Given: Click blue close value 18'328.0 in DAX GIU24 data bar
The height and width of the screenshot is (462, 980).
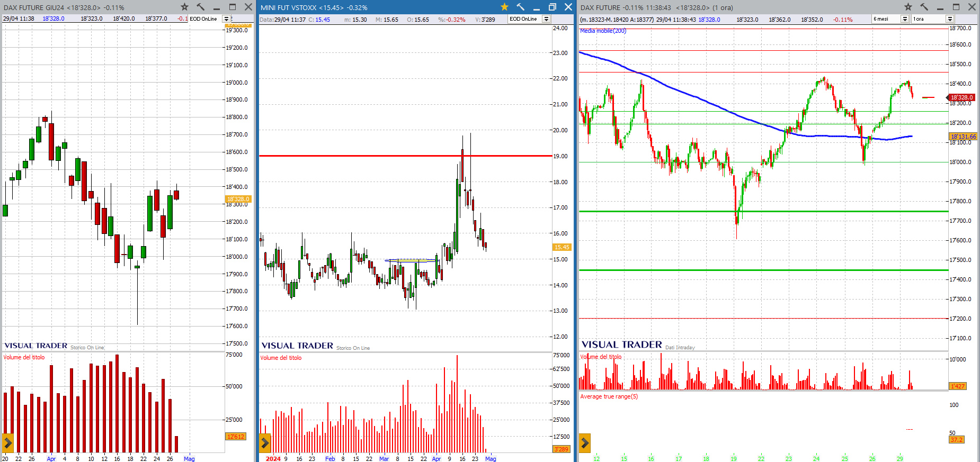Looking at the screenshot, I should [x=54, y=19].
